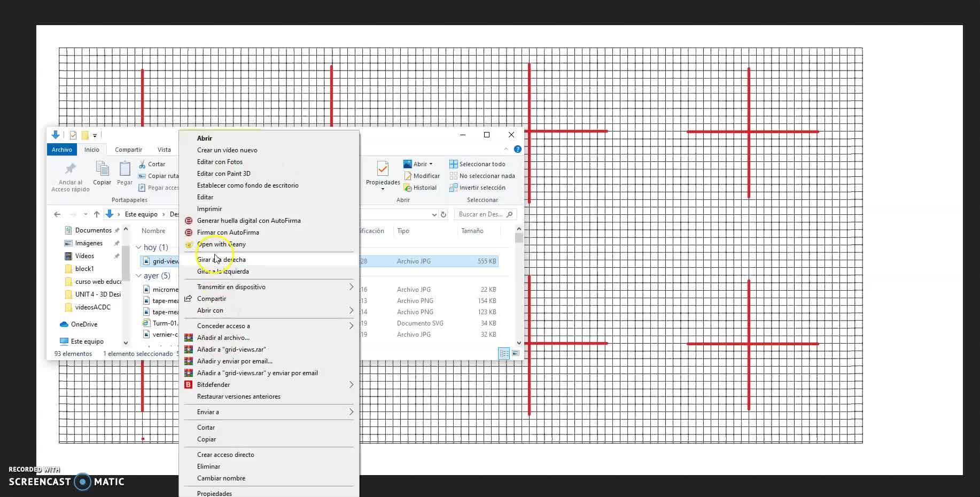980x497 pixels.
Task: Click the Invertir selección icon
Action: 454,188
